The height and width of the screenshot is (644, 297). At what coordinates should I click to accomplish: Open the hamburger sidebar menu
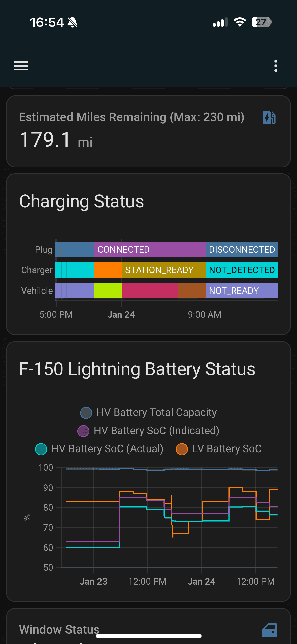(x=21, y=66)
